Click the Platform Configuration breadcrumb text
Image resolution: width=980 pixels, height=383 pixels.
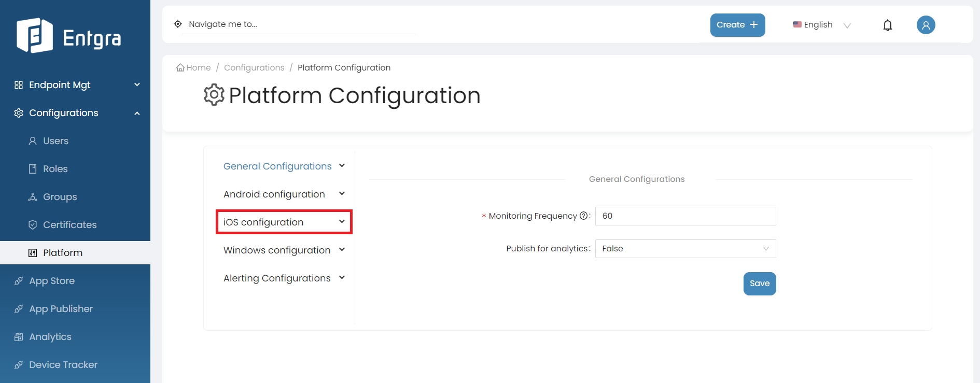344,68
